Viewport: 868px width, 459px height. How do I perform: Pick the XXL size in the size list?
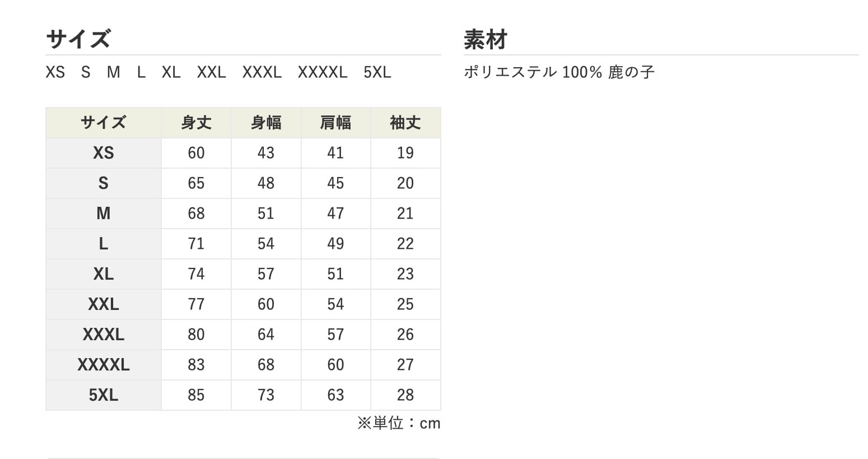coord(211,72)
